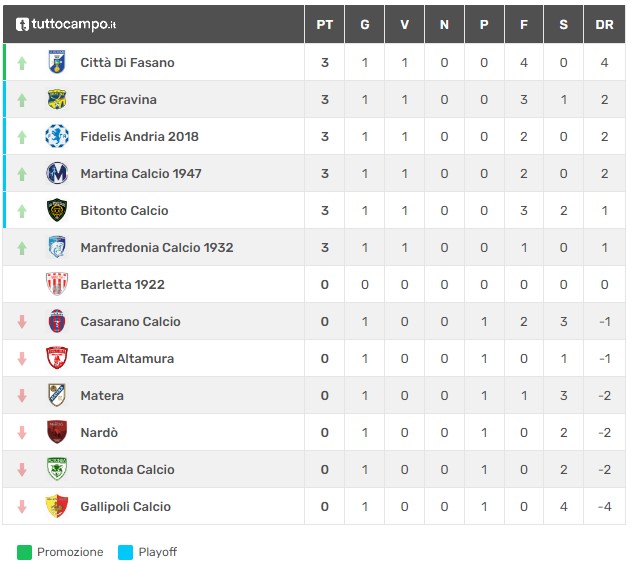The width and height of the screenshot is (632, 570).
Task: Open the Casarano Calcio club badge
Action: pyautogui.click(x=57, y=321)
